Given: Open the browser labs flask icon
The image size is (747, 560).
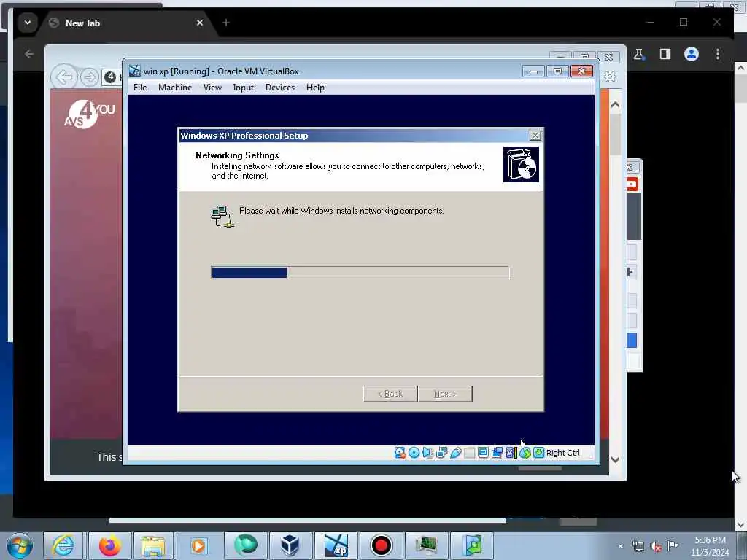Looking at the screenshot, I should 639,54.
